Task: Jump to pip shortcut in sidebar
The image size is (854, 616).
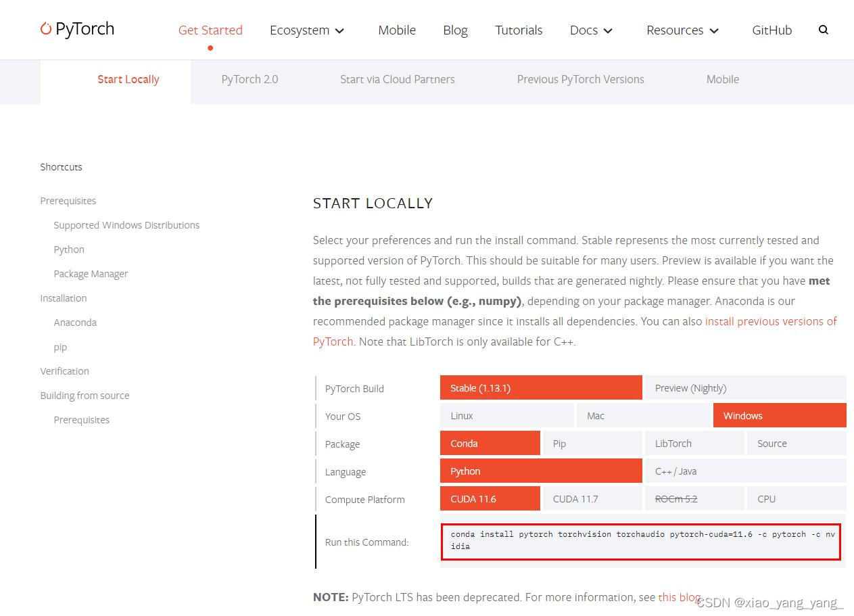Action: click(60, 347)
